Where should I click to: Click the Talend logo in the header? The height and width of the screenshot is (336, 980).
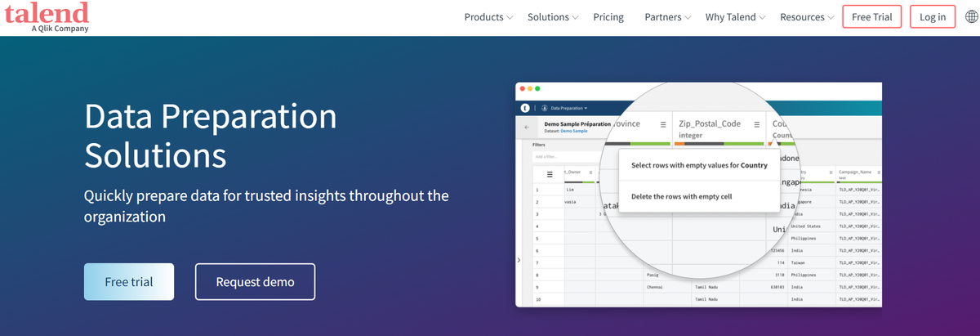tap(46, 17)
